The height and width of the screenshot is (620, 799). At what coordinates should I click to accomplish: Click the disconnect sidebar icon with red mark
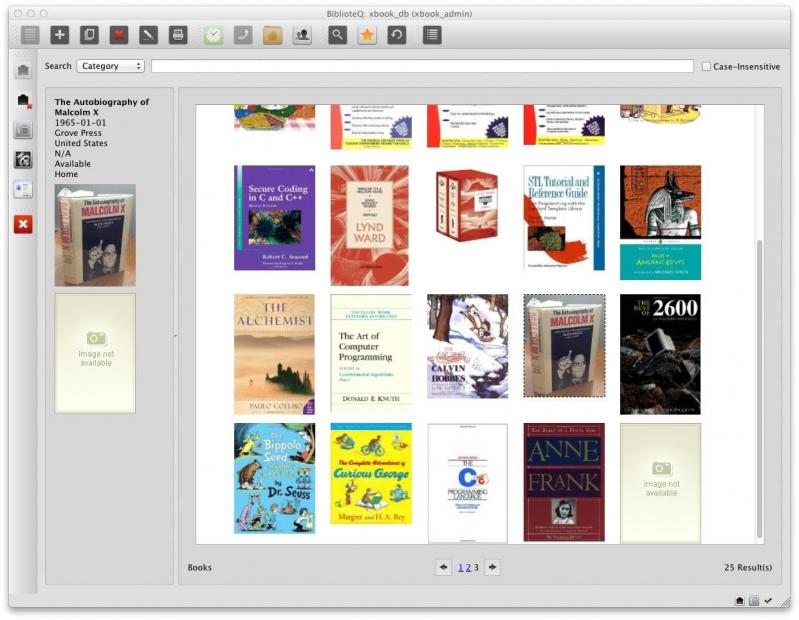coord(23,100)
